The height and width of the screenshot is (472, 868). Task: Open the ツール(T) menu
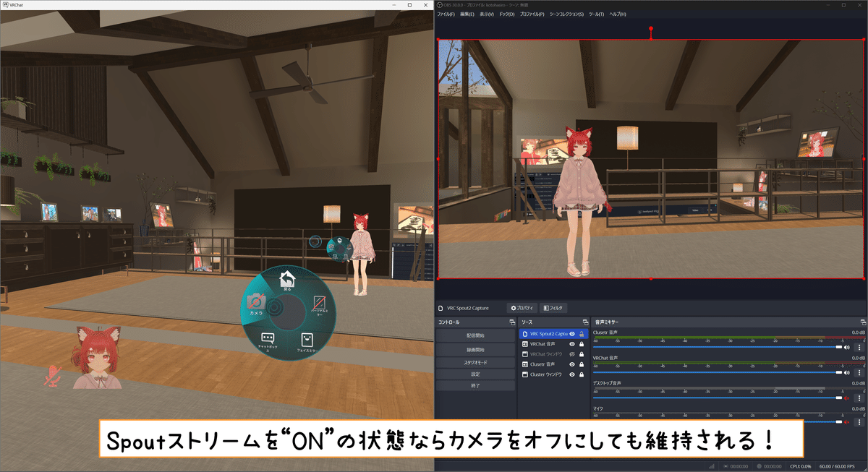(597, 14)
